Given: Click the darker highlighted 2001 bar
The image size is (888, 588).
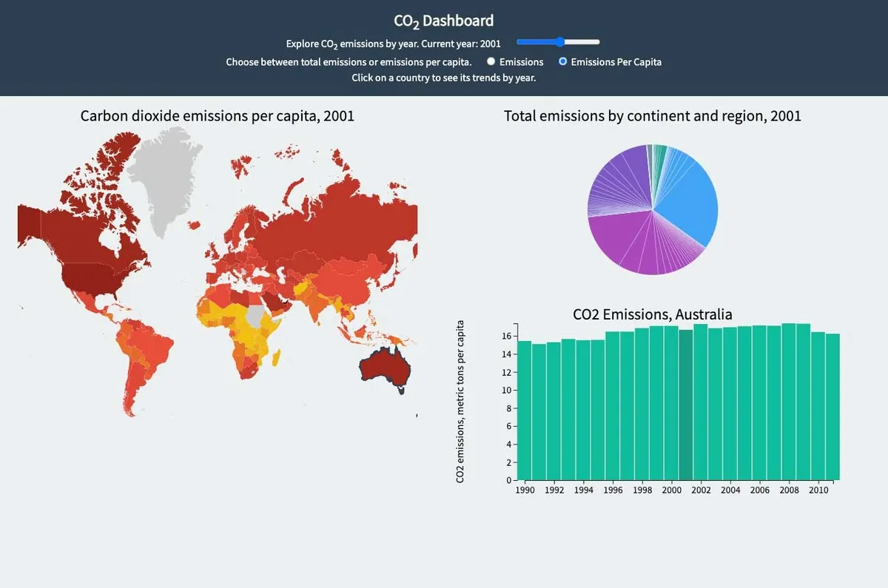Looking at the screenshot, I should pyautogui.click(x=686, y=404).
